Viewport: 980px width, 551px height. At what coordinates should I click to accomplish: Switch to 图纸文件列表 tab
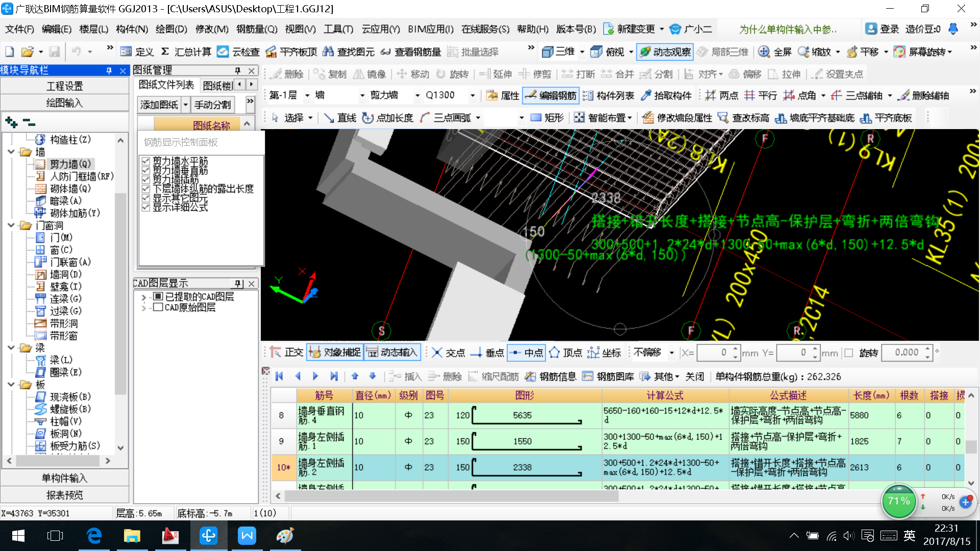[x=166, y=85]
